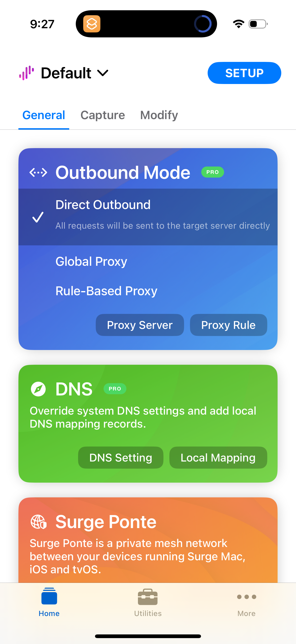The width and height of the screenshot is (296, 644).
Task: Tap the Outbound Mode card heading
Action: 123,172
